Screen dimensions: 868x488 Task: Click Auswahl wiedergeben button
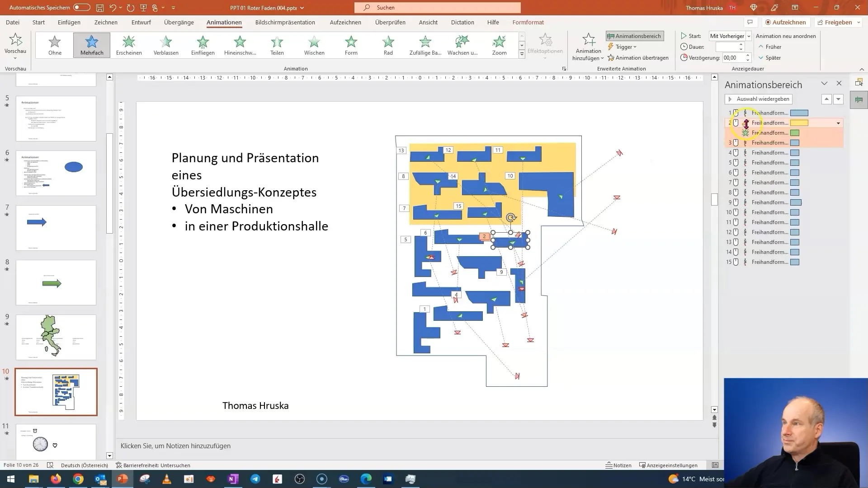(x=758, y=99)
